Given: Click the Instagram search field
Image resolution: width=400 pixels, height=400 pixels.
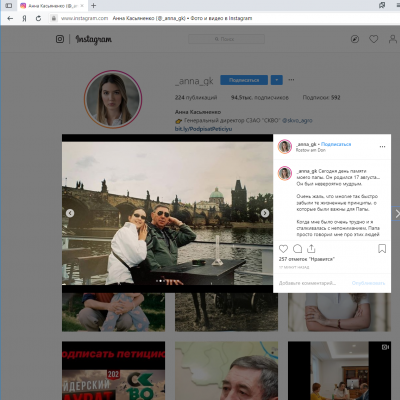Looking at the screenshot, I should point(226,39).
